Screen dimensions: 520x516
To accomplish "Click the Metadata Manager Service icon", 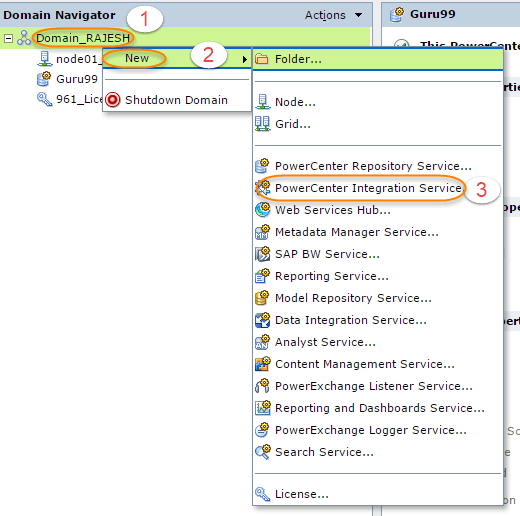I will tap(262, 232).
